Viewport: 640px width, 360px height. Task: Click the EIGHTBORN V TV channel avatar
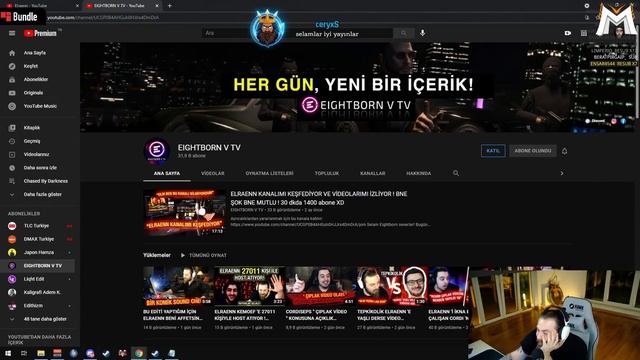click(157, 151)
